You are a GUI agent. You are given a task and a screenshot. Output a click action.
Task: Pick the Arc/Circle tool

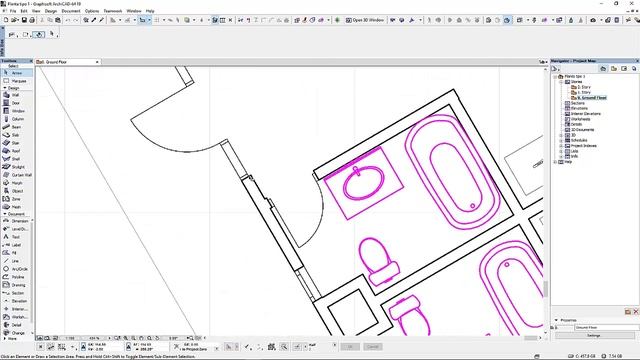click(x=17, y=269)
